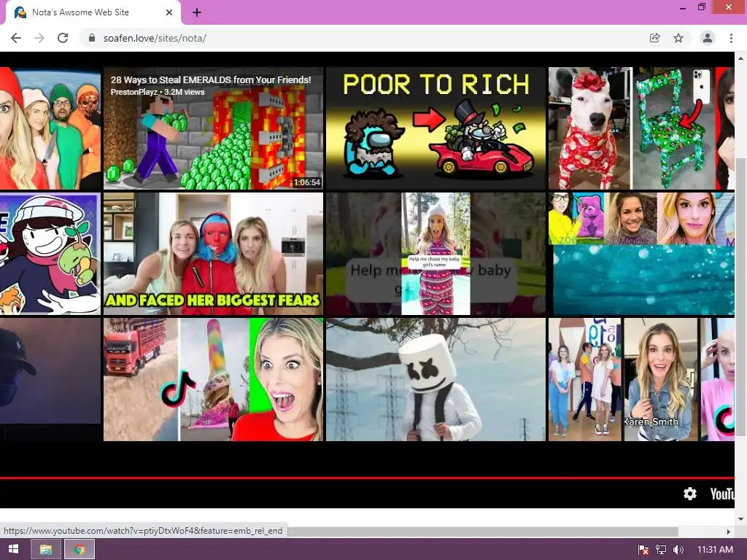This screenshot has width=747, height=560.
Task: Click the padlock site info icon
Action: tap(92, 38)
